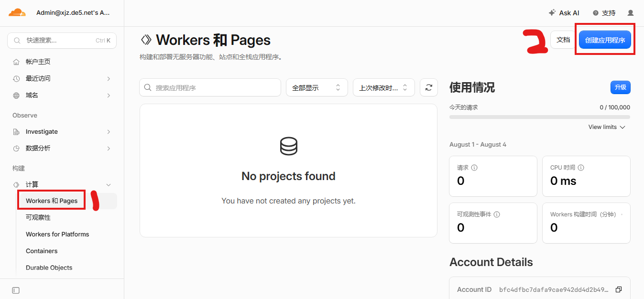Collapse the sidebar with panel icon
This screenshot has width=644, height=299.
pyautogui.click(x=16, y=290)
